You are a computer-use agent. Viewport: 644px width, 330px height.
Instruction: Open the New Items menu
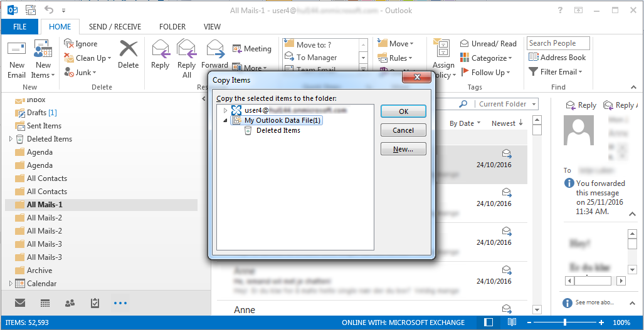pyautogui.click(x=43, y=60)
